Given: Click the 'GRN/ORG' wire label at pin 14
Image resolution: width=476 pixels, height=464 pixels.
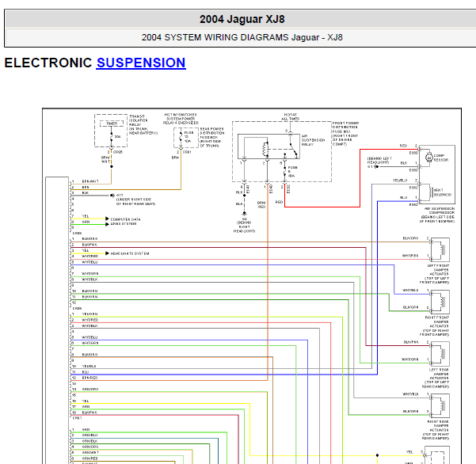Looking at the screenshot, I should pos(90,390).
